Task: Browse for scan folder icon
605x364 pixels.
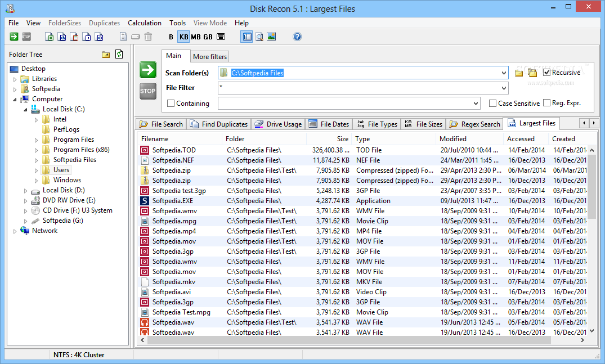Action: click(519, 73)
